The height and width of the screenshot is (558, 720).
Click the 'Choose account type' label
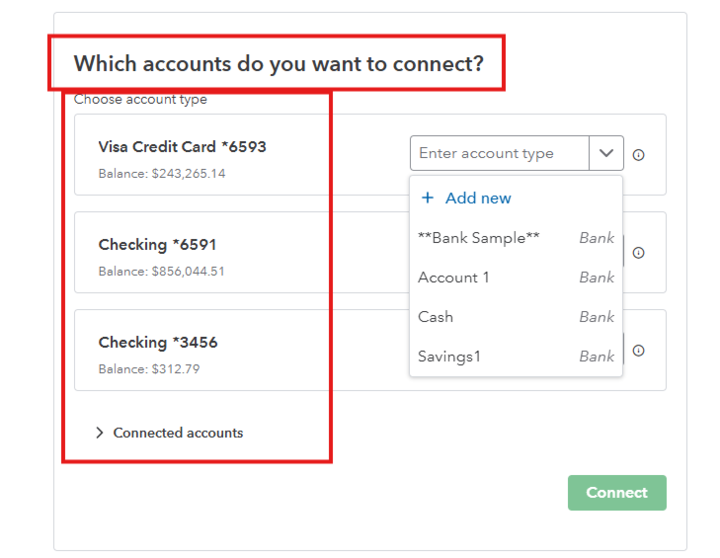(140, 99)
